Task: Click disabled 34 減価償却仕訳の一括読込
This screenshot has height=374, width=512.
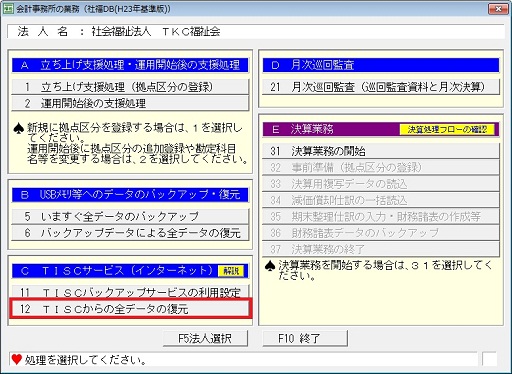Action: point(381,200)
